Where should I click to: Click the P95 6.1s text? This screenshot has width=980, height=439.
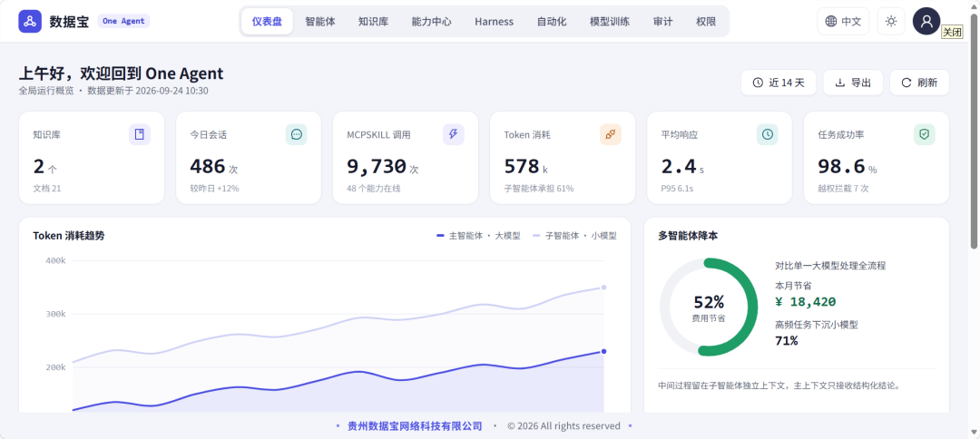click(677, 188)
